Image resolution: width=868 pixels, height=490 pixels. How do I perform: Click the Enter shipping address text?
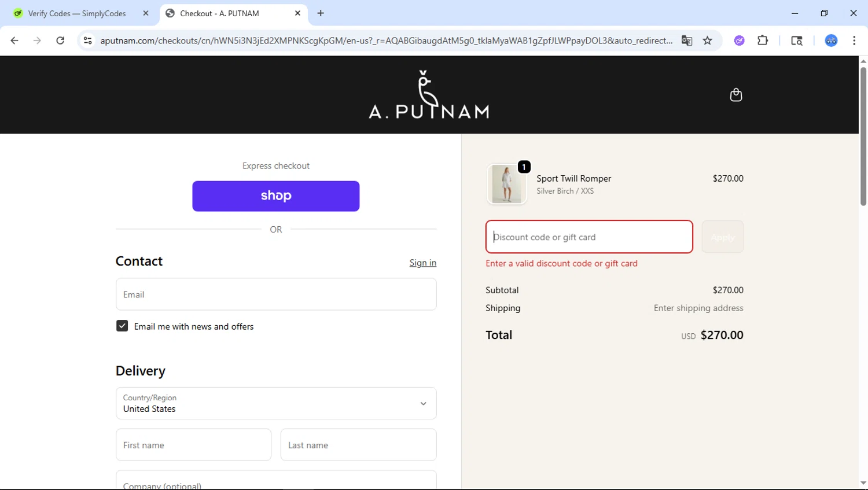point(698,308)
